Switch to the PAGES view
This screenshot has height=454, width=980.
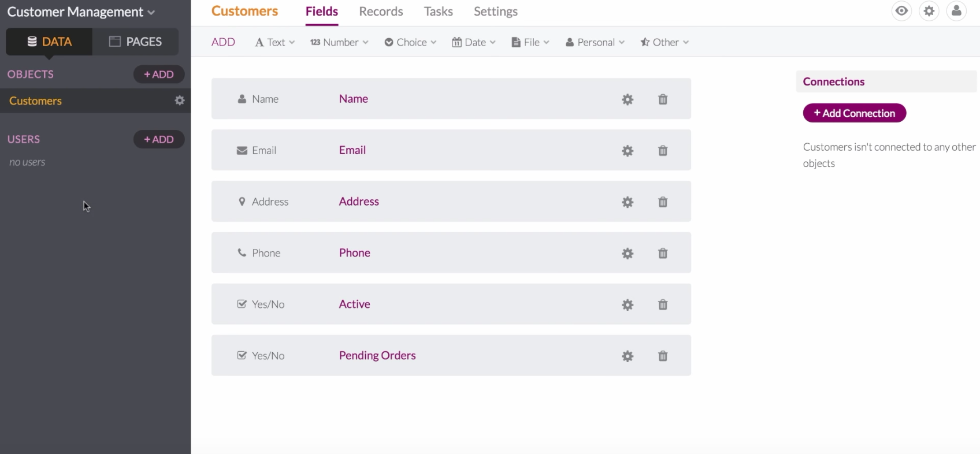136,42
